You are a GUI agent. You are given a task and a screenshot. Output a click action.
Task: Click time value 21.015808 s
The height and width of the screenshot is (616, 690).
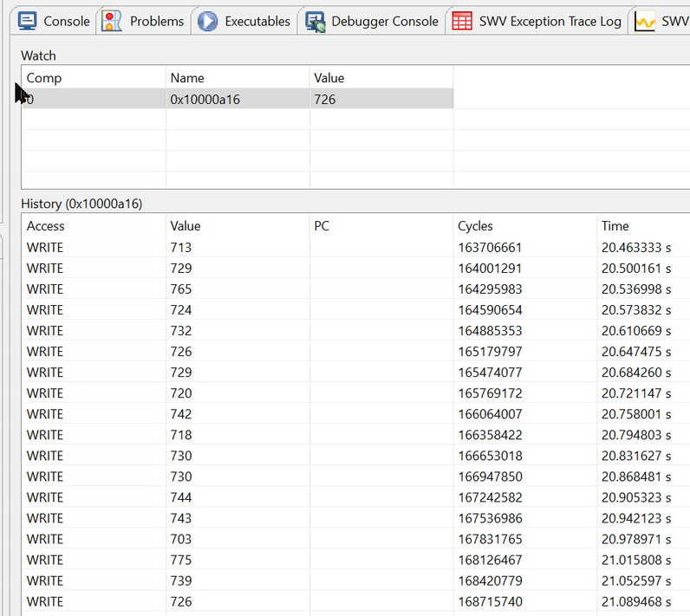[636, 560]
